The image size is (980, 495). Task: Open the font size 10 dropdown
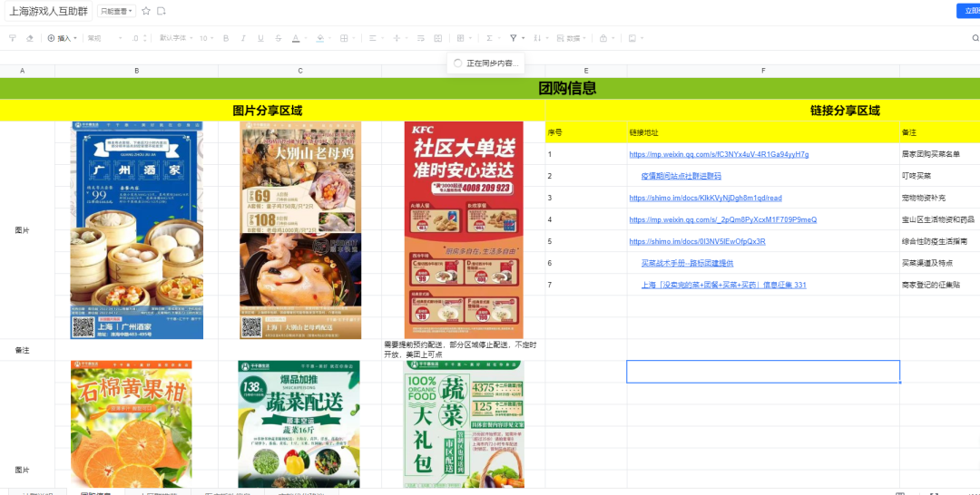coord(206,38)
